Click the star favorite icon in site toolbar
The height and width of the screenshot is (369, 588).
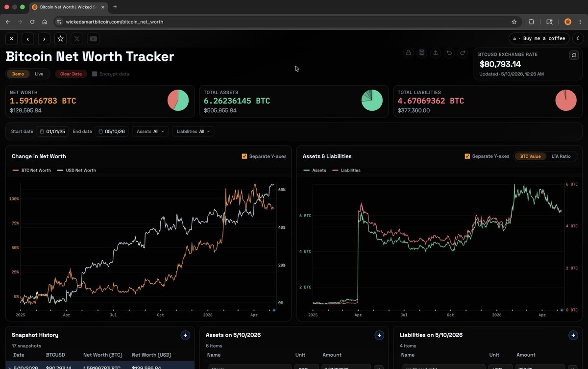click(60, 39)
